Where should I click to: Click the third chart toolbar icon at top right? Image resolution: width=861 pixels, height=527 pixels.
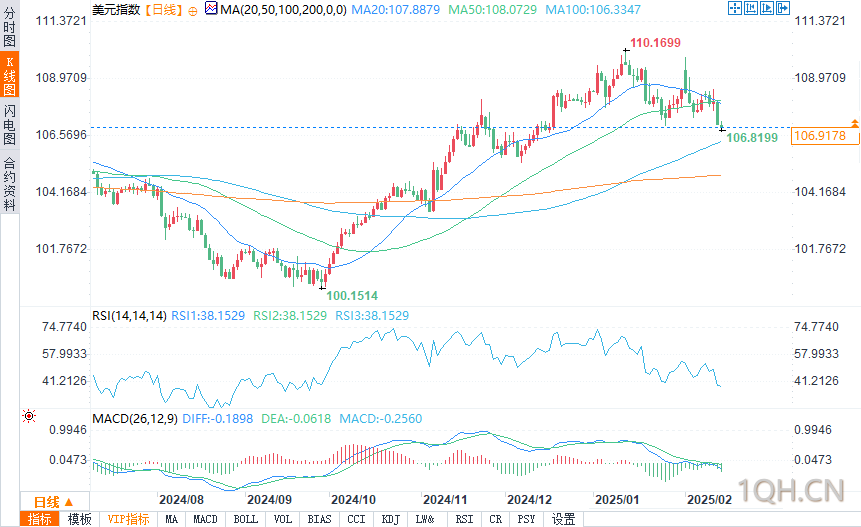click(x=767, y=8)
